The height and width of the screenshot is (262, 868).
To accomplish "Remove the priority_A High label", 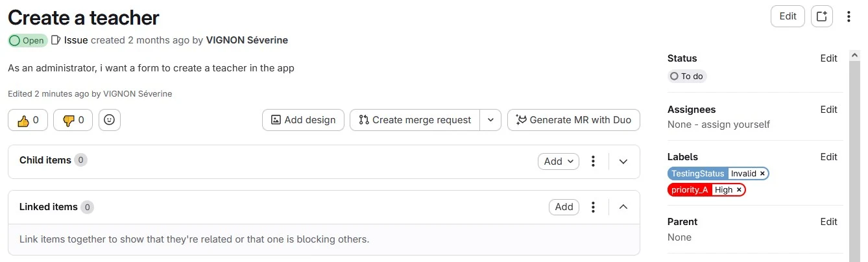I will (x=739, y=190).
